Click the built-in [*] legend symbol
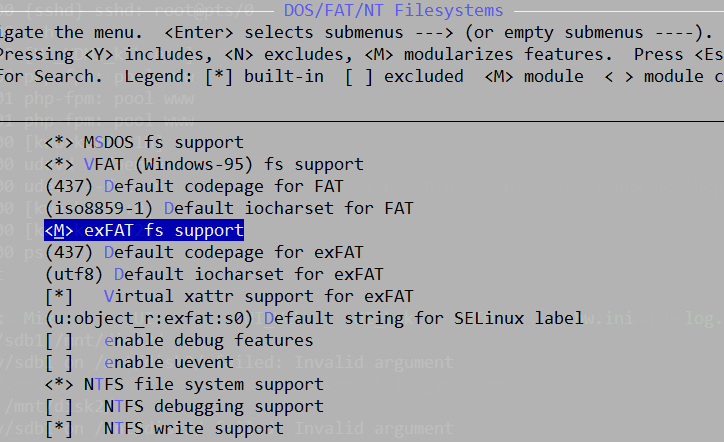724x442 pixels. tap(218, 76)
